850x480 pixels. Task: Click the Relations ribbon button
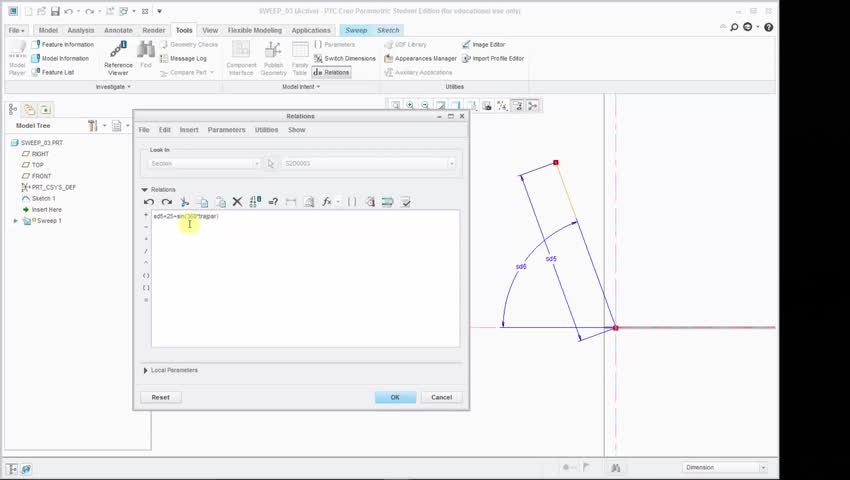click(x=331, y=72)
